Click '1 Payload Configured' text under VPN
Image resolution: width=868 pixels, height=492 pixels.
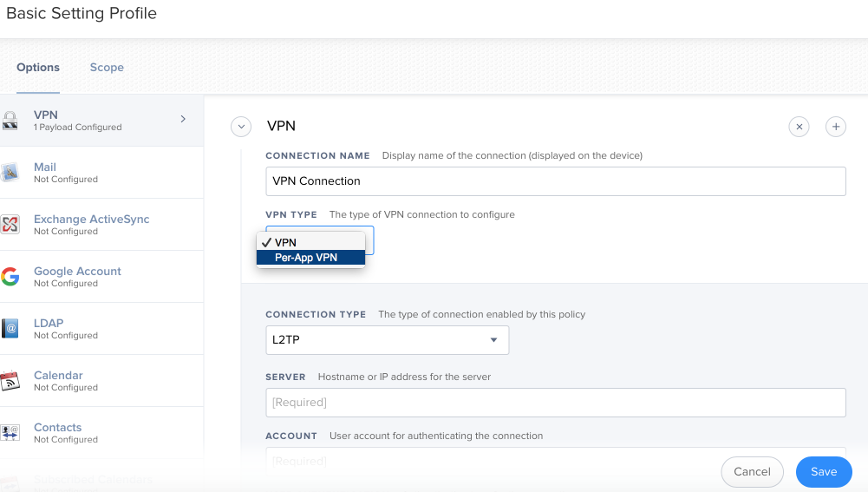[77, 128]
